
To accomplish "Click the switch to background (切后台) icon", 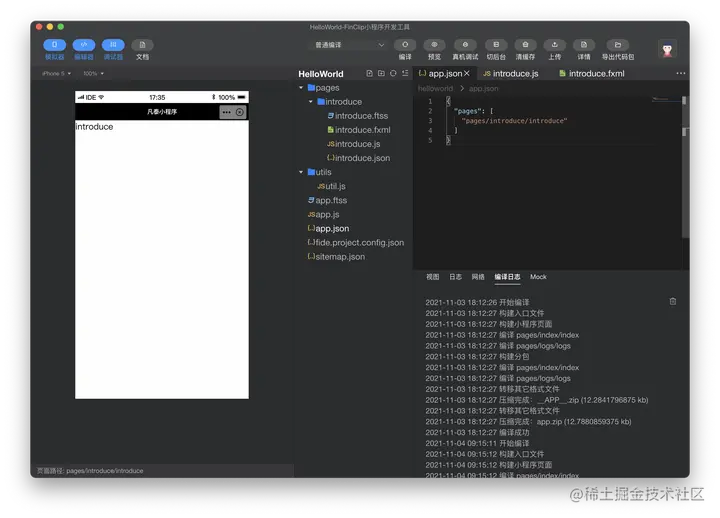I will (x=496, y=45).
